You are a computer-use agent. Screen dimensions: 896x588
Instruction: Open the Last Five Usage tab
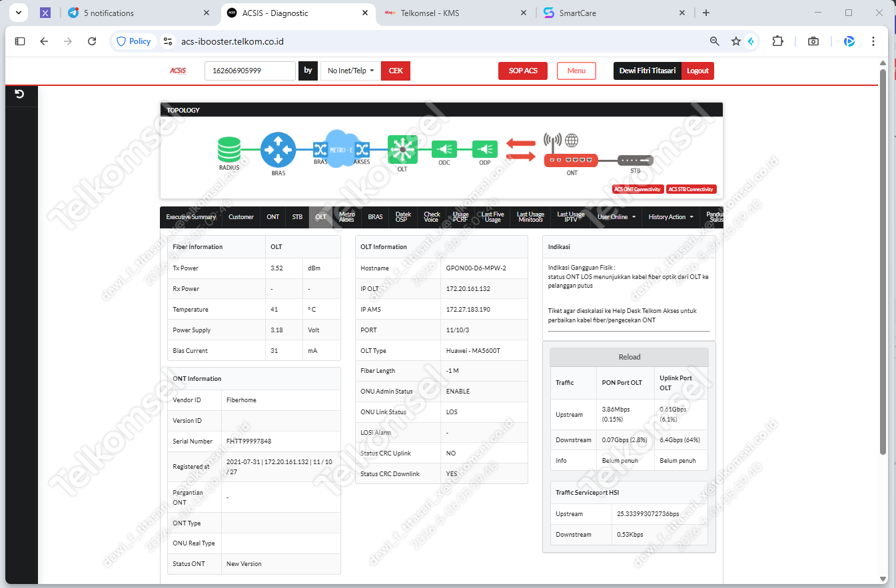point(492,217)
